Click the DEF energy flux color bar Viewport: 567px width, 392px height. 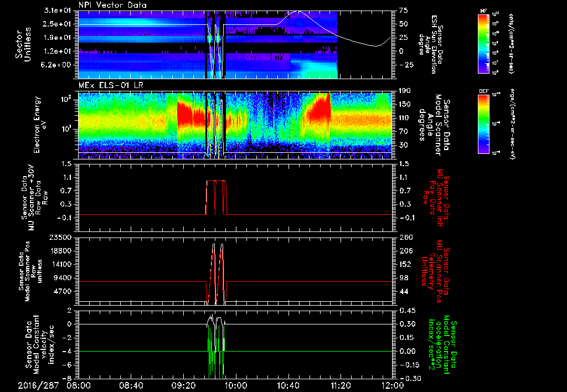tap(483, 124)
